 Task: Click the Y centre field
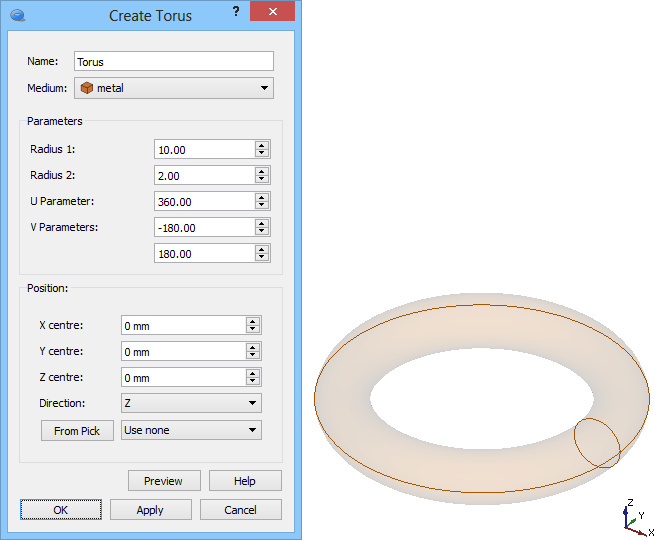(x=184, y=351)
